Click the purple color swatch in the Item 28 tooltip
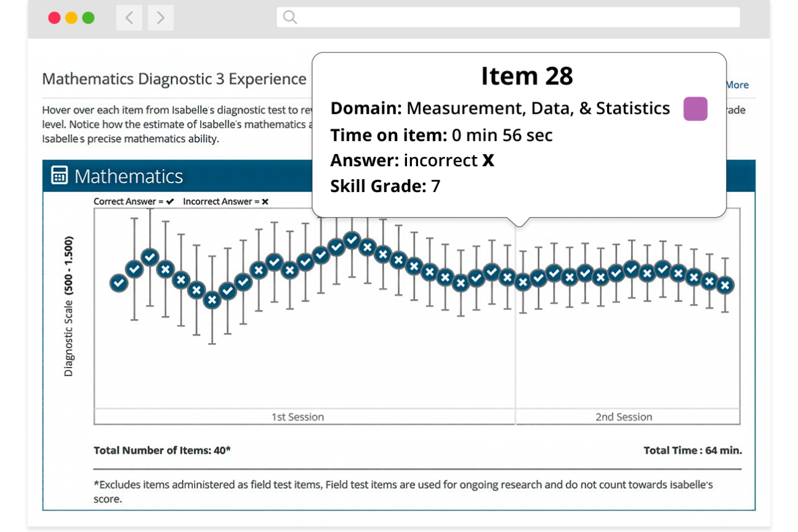798x532 pixels. click(695, 108)
